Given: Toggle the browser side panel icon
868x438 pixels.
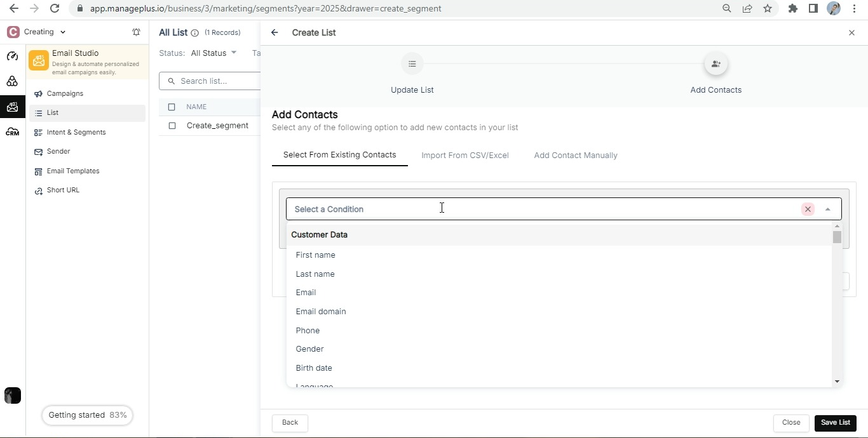Looking at the screenshot, I should (x=813, y=9).
